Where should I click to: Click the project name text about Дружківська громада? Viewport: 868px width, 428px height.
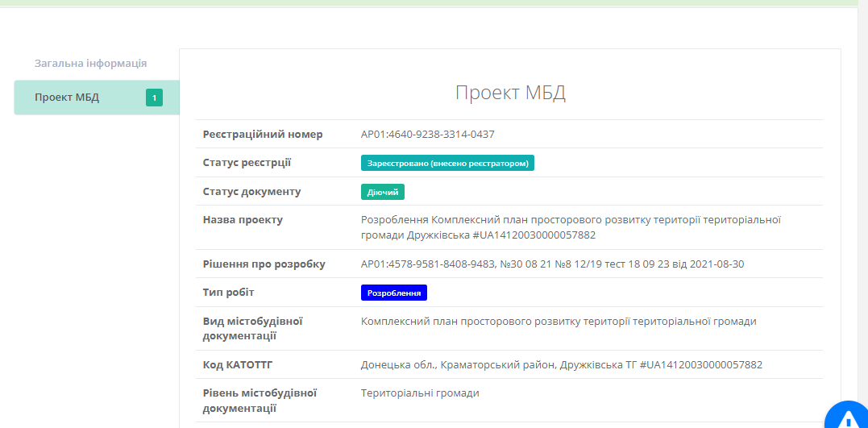(x=571, y=226)
